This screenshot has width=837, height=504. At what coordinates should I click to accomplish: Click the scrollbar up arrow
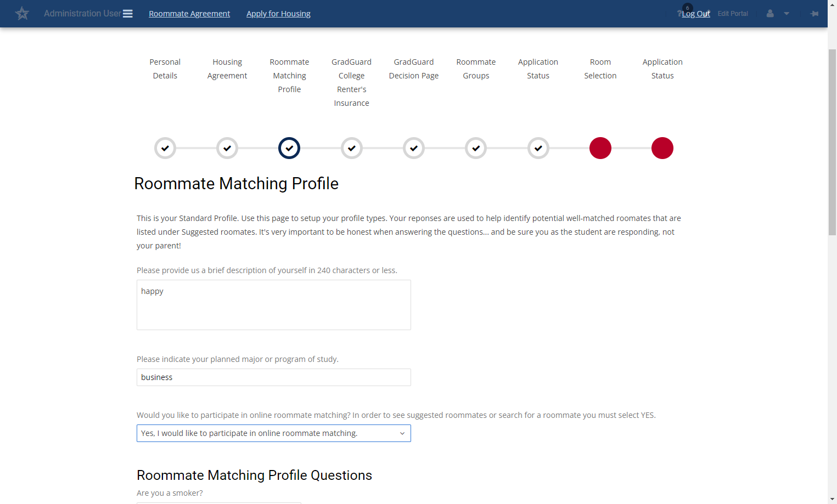point(832,4)
